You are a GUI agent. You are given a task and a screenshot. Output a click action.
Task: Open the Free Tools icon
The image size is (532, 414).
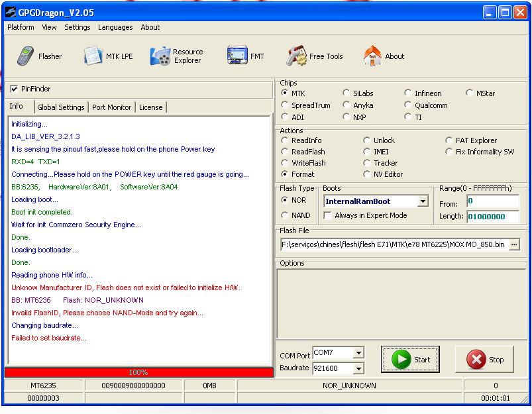pos(296,56)
